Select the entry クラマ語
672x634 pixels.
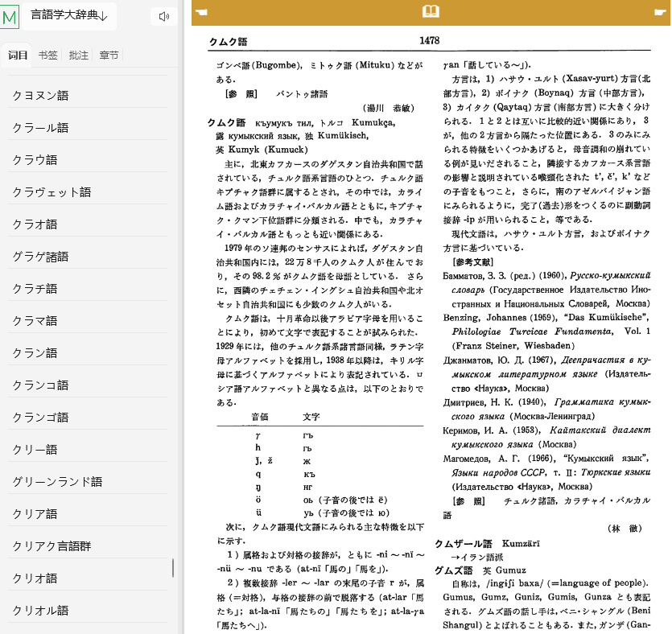coord(88,320)
